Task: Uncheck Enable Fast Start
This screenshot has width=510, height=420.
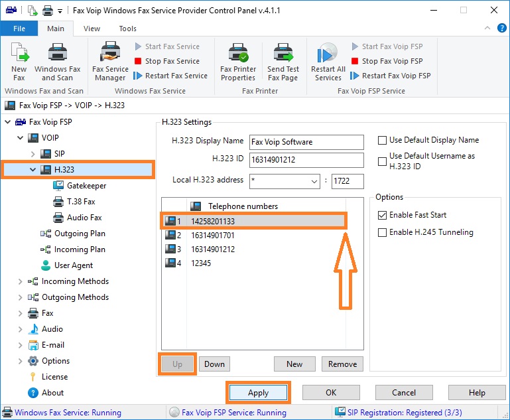Action: [382, 215]
